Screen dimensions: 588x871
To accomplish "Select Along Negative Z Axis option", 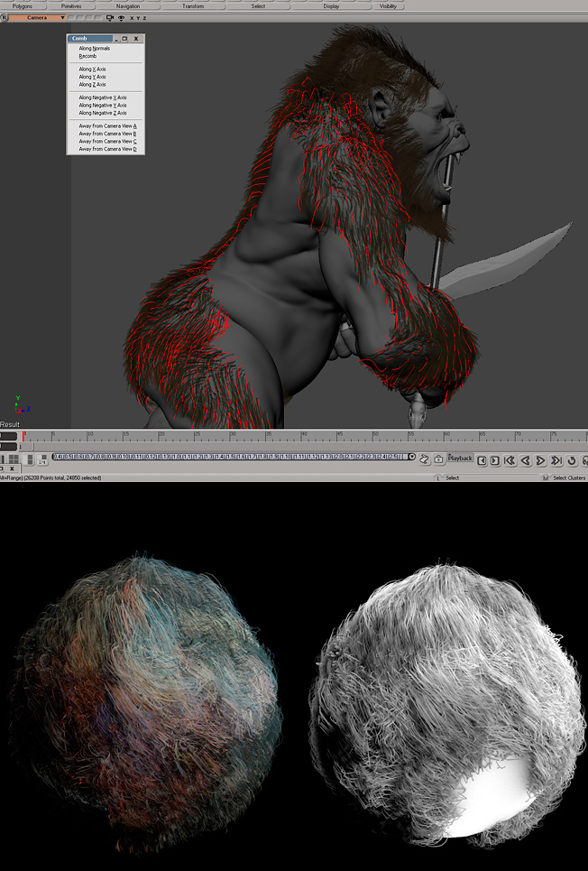I will pyautogui.click(x=103, y=114).
